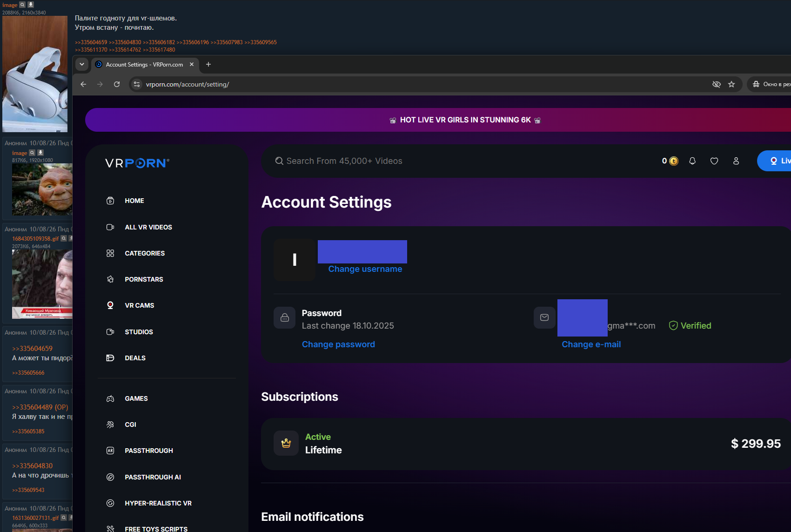Open the HOT LIVE VR GIRLS banner
The height and width of the screenshot is (532, 791).
(438, 120)
